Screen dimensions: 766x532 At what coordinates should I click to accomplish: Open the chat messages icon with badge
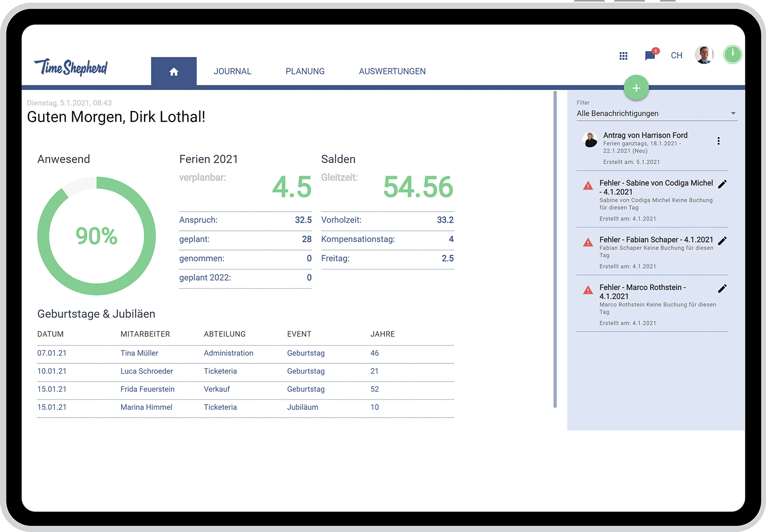click(x=650, y=56)
